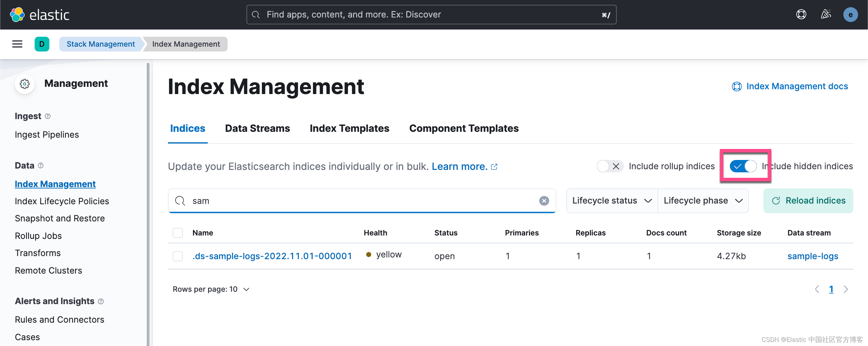Open Rules and Connectors in sidebar

pos(60,320)
